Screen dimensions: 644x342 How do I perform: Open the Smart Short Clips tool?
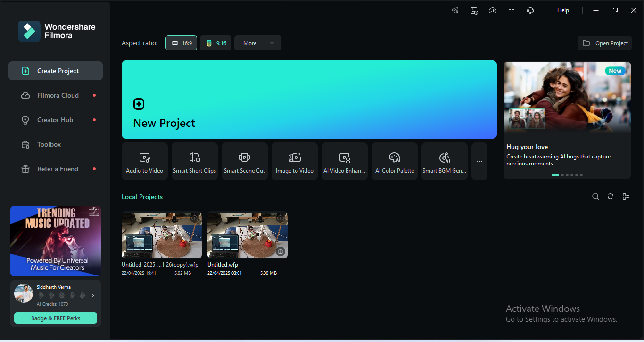point(195,161)
